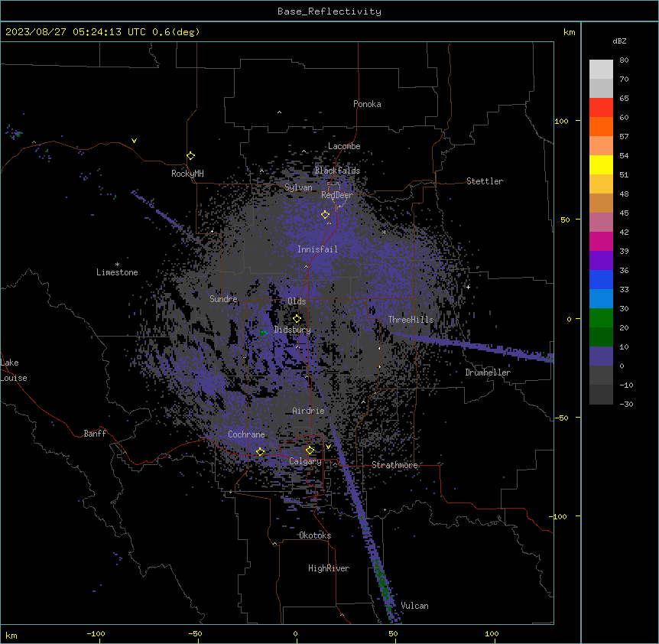Click the RockyMH label
Screen dimensions: 659x644
tap(187, 174)
